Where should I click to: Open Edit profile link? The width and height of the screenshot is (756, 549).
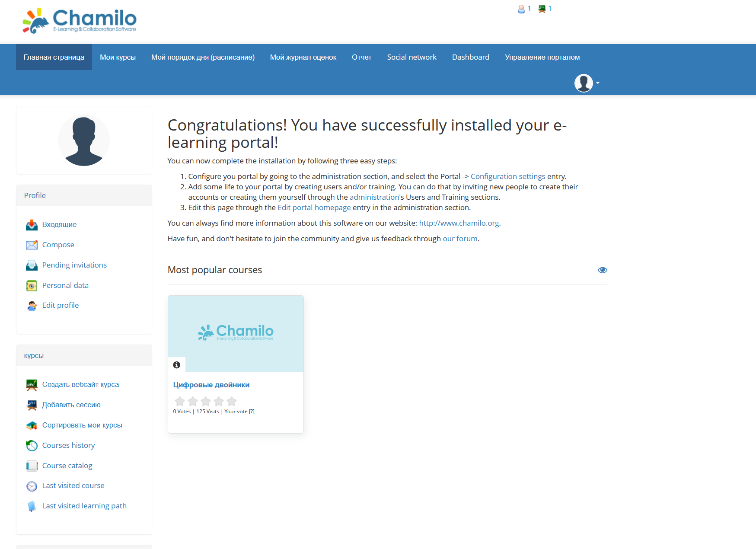[61, 305]
